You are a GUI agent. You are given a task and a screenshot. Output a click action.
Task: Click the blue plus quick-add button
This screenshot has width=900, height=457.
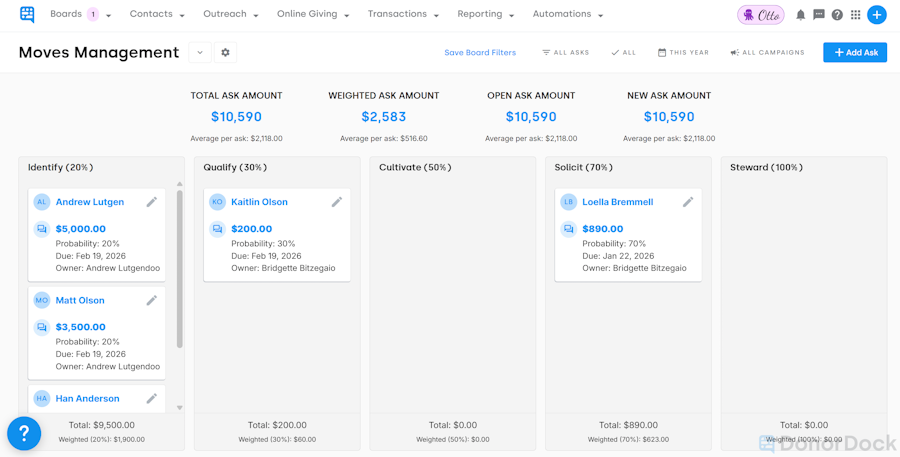pos(876,15)
